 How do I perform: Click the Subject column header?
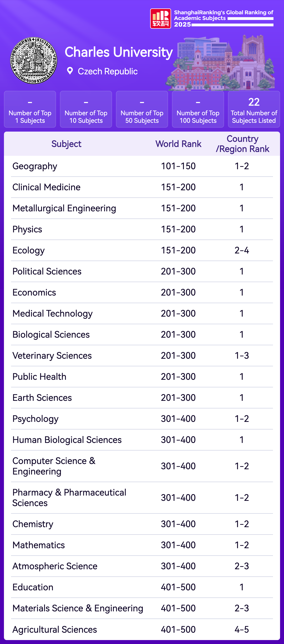pyautogui.click(x=66, y=144)
